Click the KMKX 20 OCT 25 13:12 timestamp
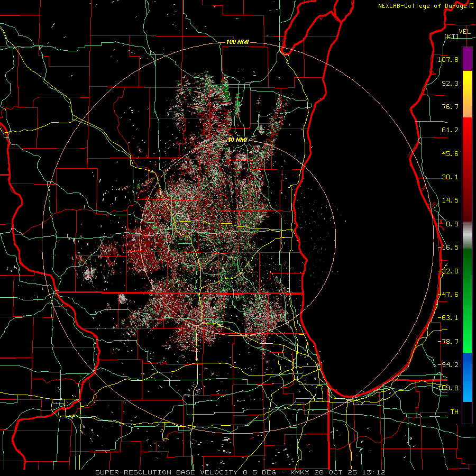The image size is (476, 476). click(x=337, y=472)
